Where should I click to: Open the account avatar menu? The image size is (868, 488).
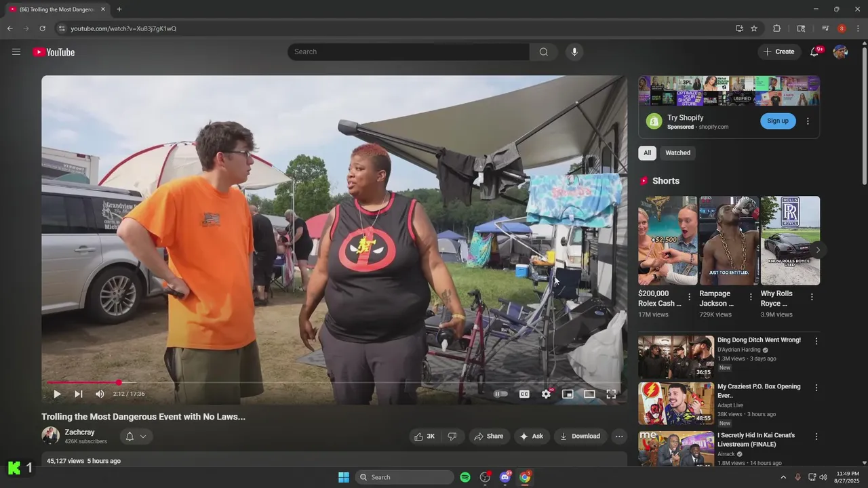point(840,52)
